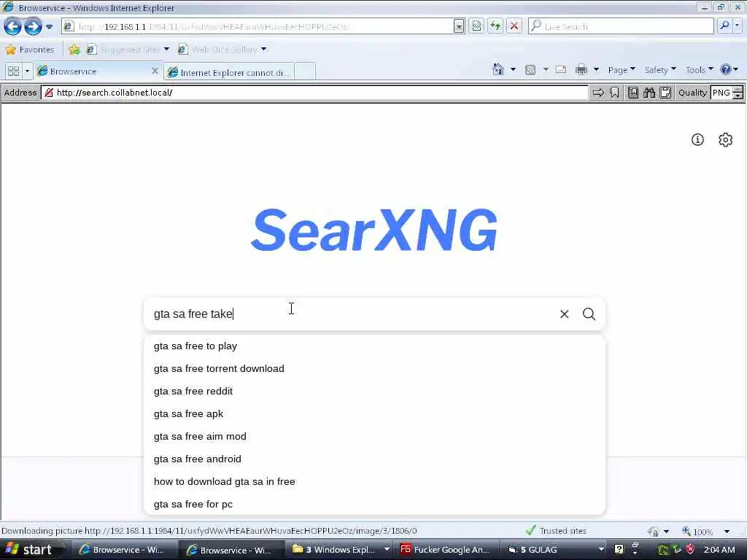Click the taskbar clock 2:04 AM
The width and height of the screenshot is (747, 560).
719,550
